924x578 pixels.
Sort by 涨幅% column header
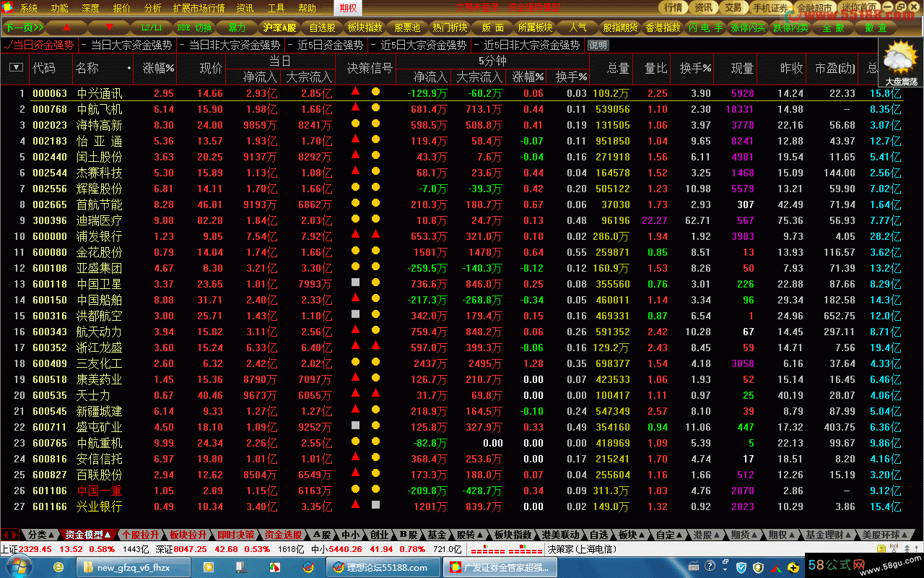coord(159,68)
